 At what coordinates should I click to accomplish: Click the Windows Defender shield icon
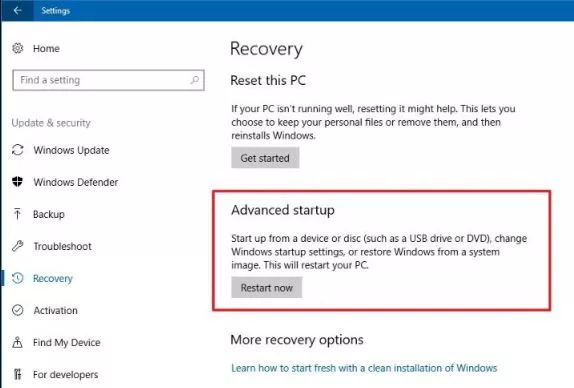tap(17, 182)
